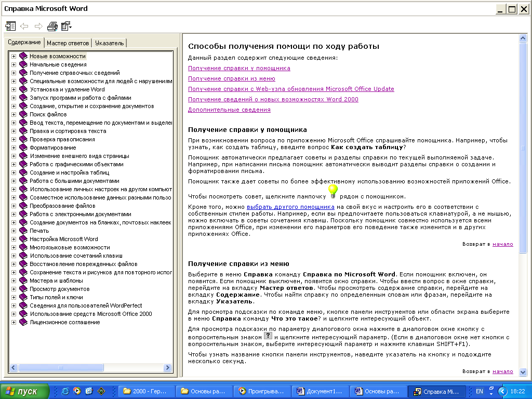Switch to the Содержание tab
The width and height of the screenshot is (532, 399).
point(24,42)
